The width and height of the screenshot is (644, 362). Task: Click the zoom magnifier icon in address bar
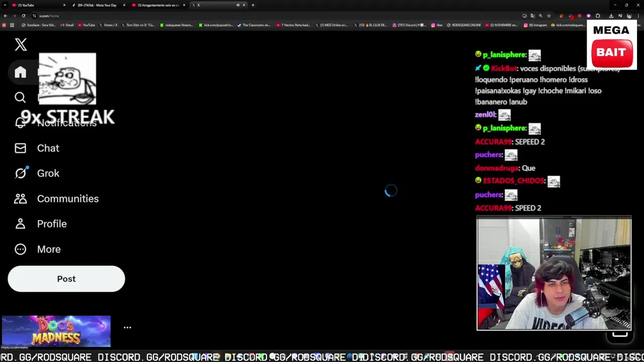coord(541,16)
